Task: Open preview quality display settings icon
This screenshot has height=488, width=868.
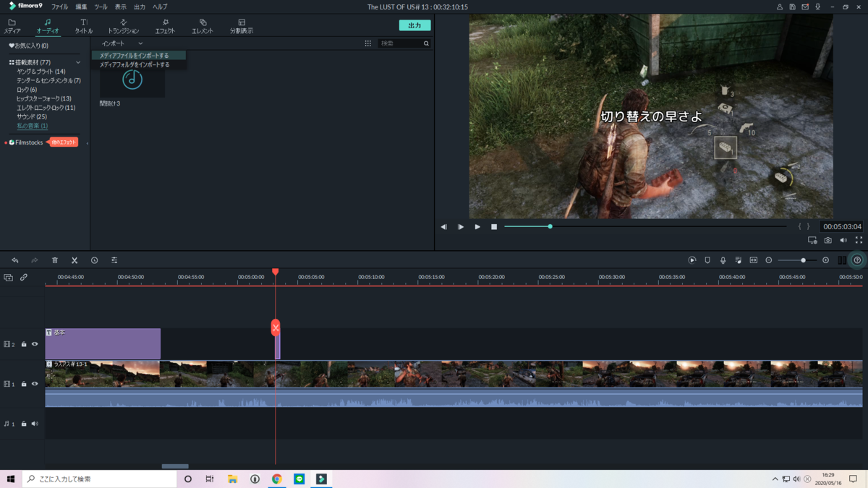Action: click(x=812, y=240)
